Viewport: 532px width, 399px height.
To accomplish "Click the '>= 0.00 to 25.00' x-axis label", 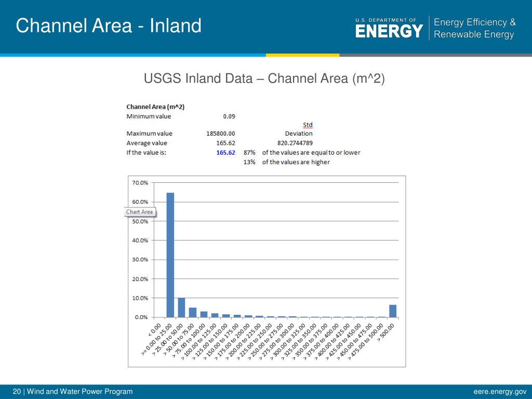I will coord(156,339).
